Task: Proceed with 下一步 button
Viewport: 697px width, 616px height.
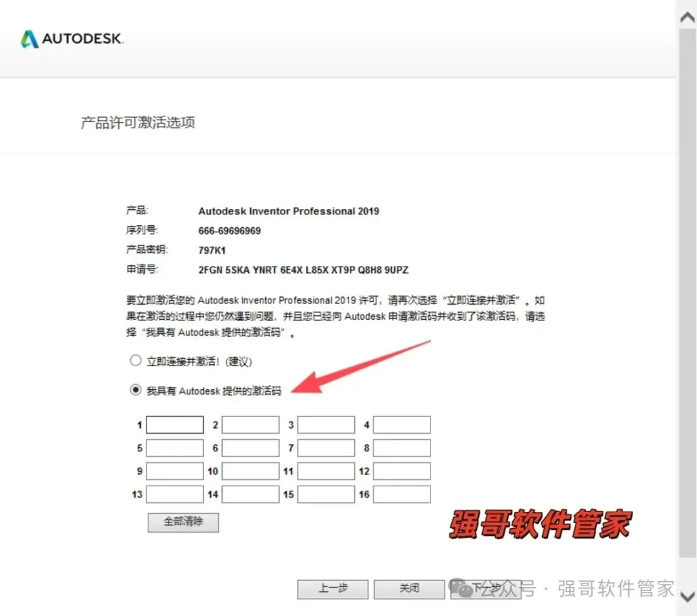Action: tap(485, 589)
